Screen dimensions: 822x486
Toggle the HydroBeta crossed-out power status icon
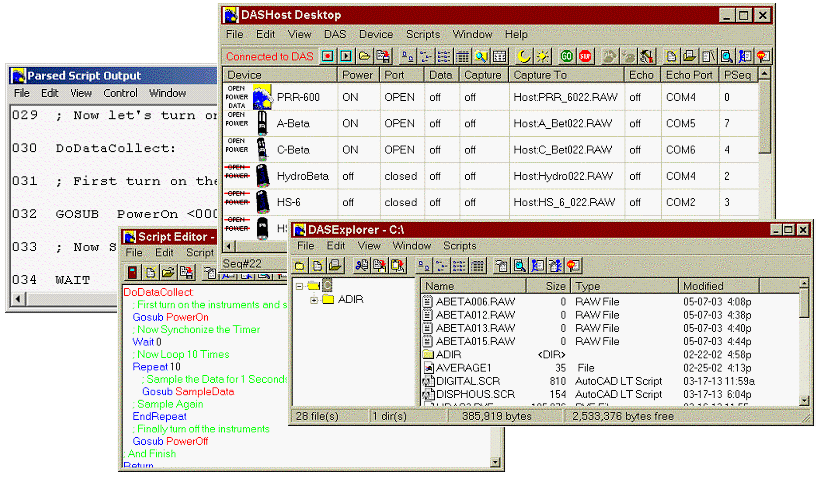[236, 171]
